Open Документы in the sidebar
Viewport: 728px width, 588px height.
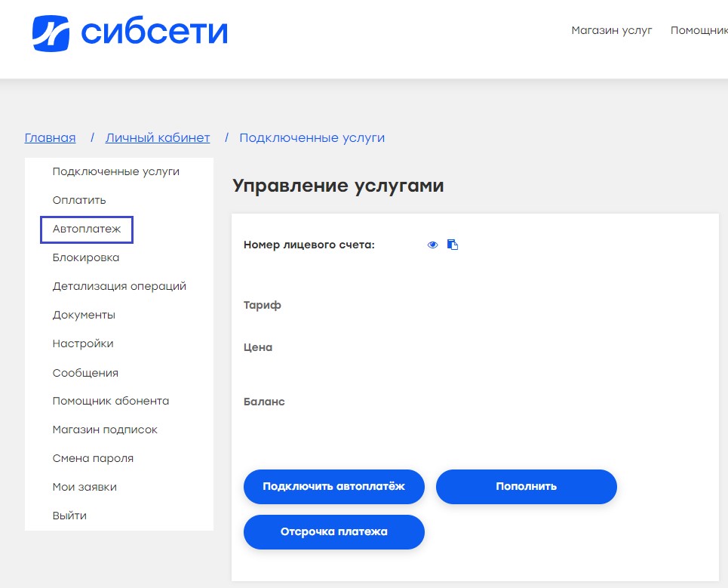coord(84,315)
